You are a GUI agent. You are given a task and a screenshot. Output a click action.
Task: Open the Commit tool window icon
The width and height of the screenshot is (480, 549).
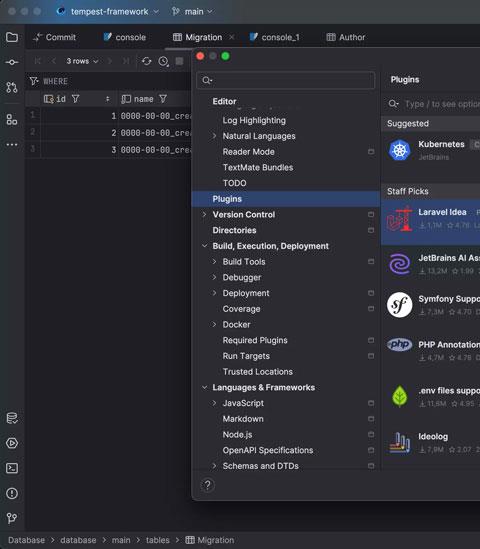click(x=12, y=62)
